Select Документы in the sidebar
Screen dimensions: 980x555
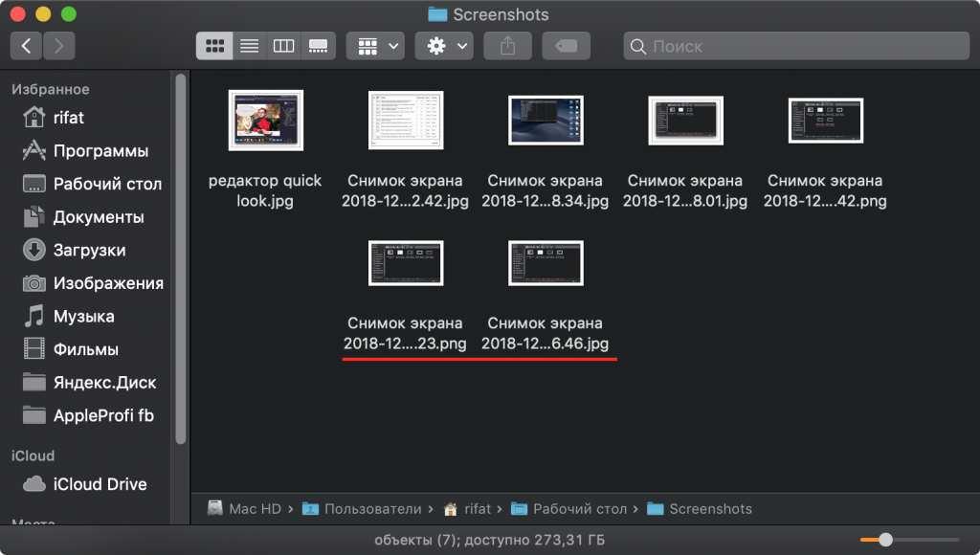pos(99,217)
